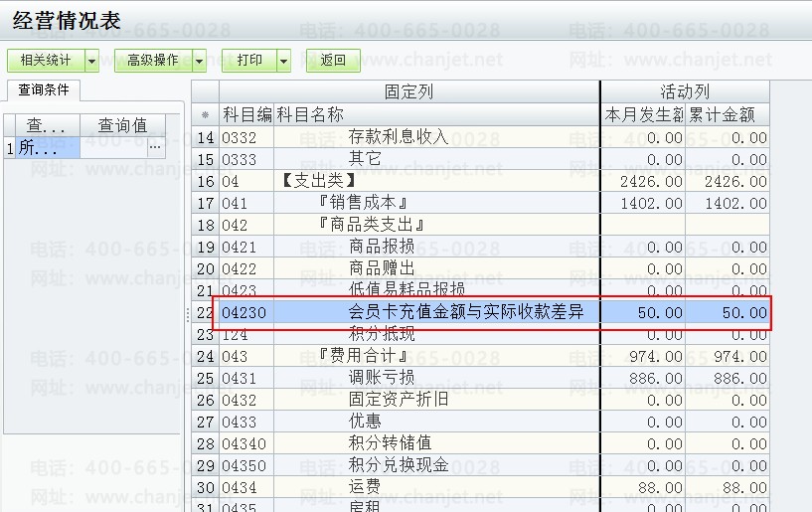Image resolution: width=812 pixels, height=512 pixels.
Task: Switch to the 查询条件 tab
Action: click(44, 90)
